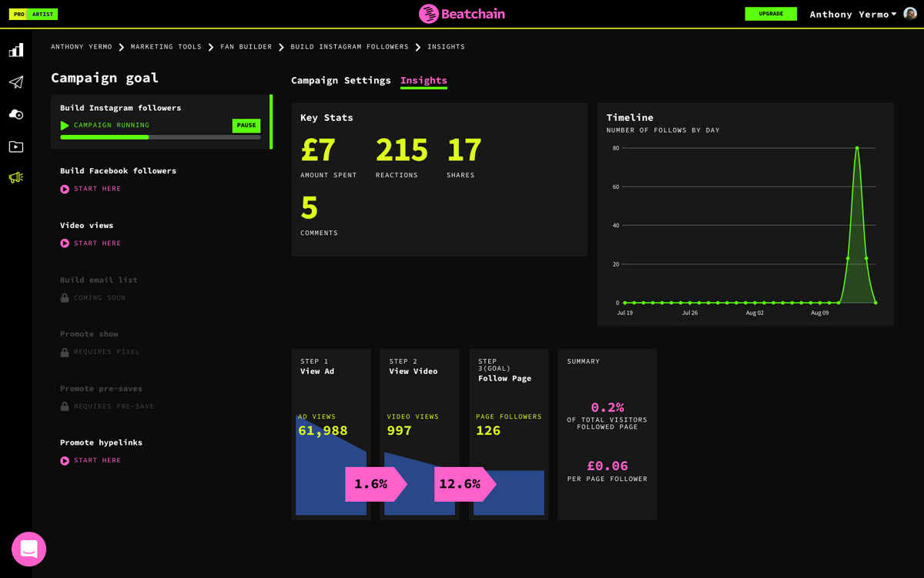924x578 pixels.
Task: Select the Video views goal
Action: tap(87, 226)
